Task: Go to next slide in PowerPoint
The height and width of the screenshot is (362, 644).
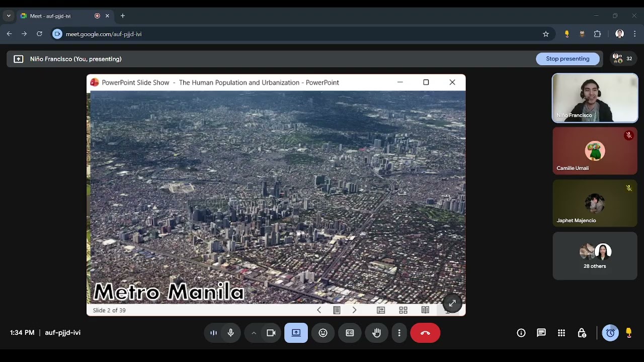Action: coord(354,310)
